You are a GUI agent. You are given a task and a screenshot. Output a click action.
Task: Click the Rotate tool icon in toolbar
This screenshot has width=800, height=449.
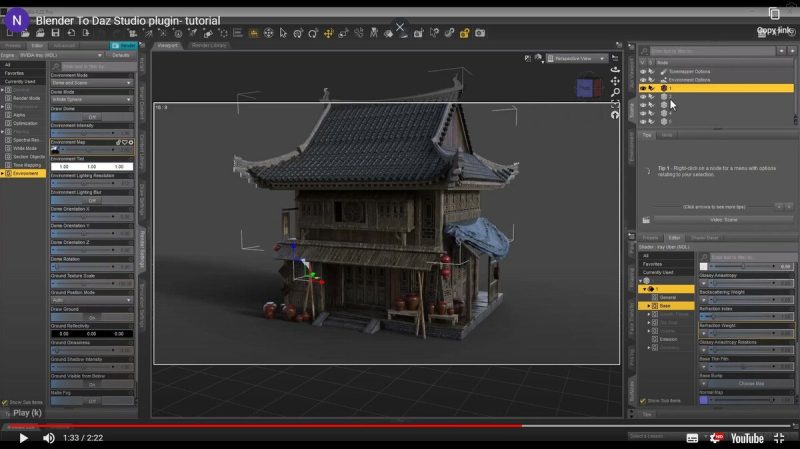pos(313,33)
